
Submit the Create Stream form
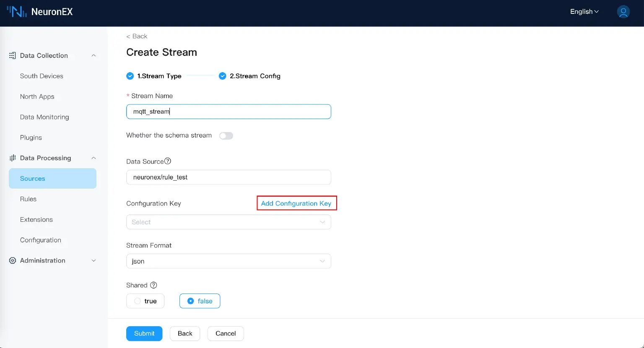(x=144, y=333)
